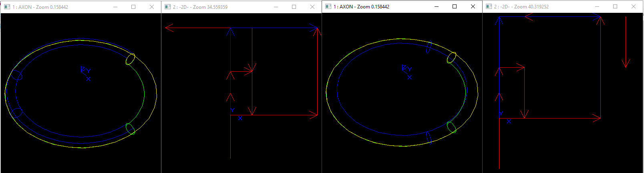The height and width of the screenshot is (173, 644).
Task: Select the detached red downward arrow in 2D Zoom 40.319252 view
Action: point(626,44)
